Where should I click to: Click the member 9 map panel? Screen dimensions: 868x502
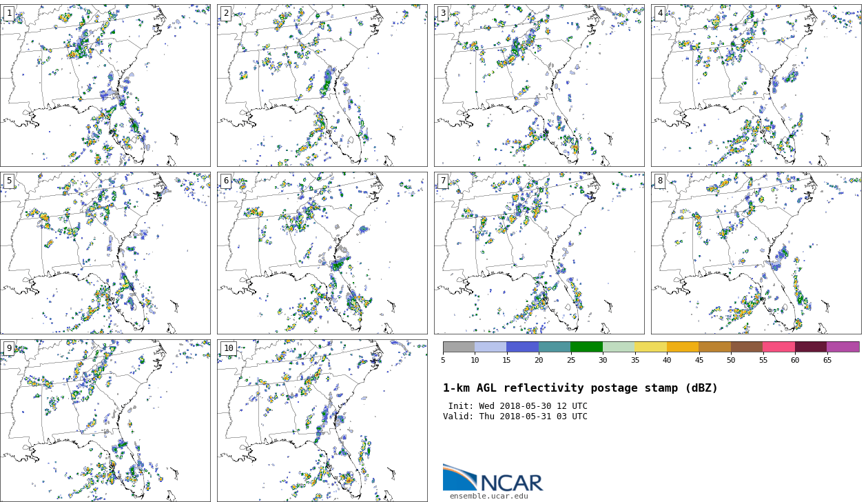[105, 420]
